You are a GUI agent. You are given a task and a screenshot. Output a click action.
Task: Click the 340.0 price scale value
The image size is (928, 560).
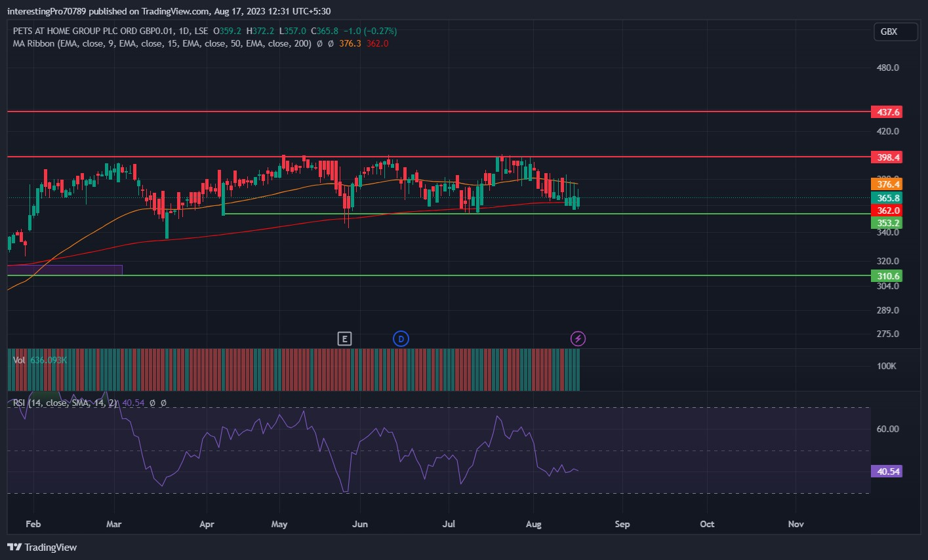pos(887,232)
